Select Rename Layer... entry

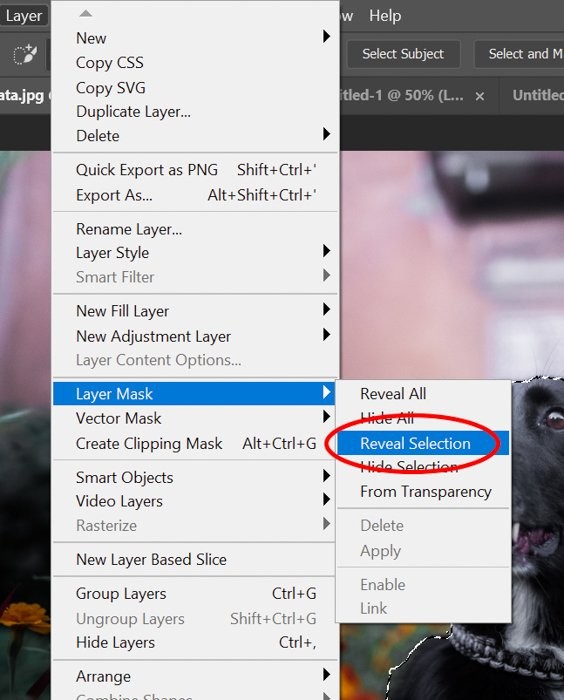pyautogui.click(x=194, y=229)
